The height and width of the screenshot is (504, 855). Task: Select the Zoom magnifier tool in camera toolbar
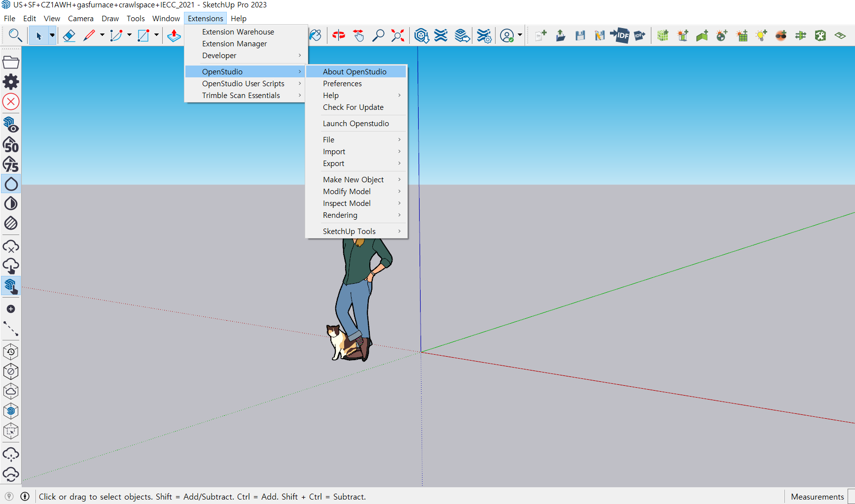point(378,35)
